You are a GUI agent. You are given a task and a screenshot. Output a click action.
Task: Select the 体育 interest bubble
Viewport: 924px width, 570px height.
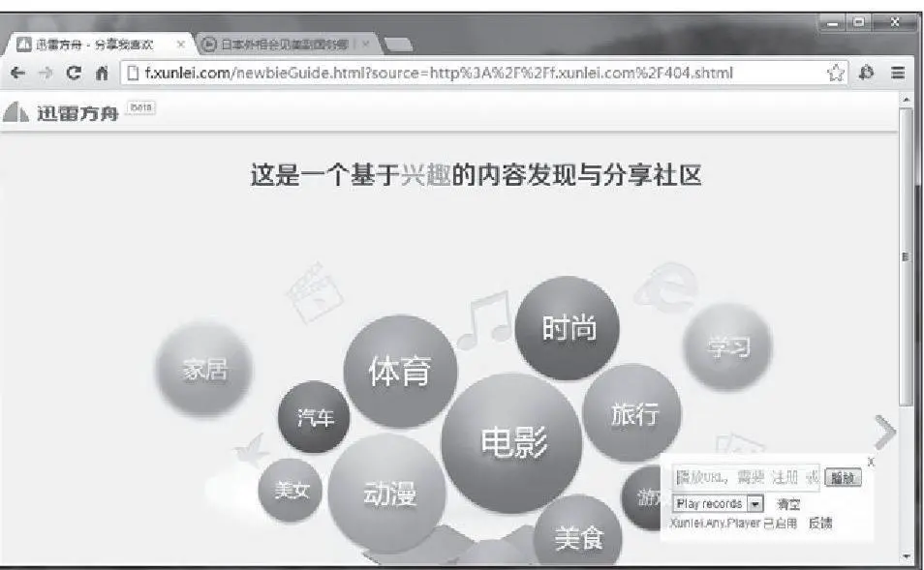[x=399, y=371]
